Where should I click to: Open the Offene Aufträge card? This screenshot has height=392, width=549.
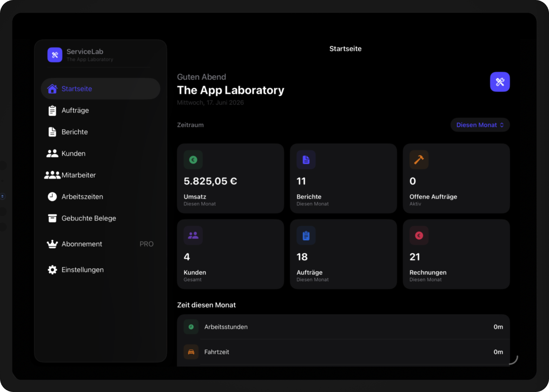pos(456,178)
